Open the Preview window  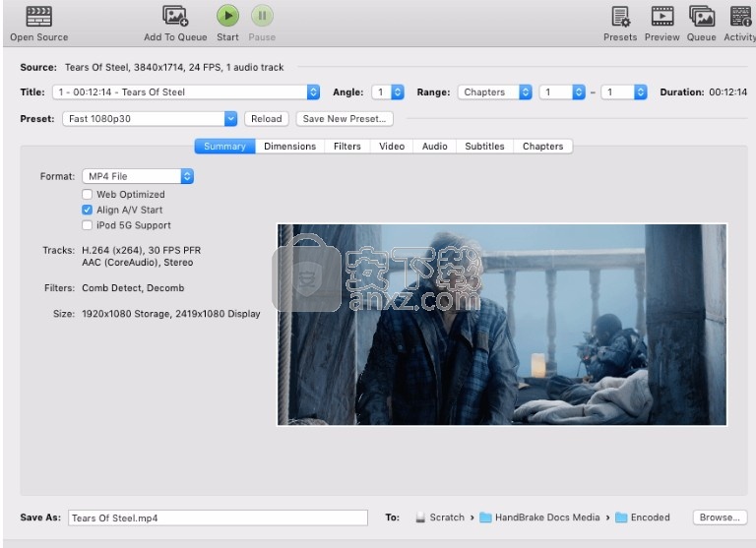click(661, 24)
